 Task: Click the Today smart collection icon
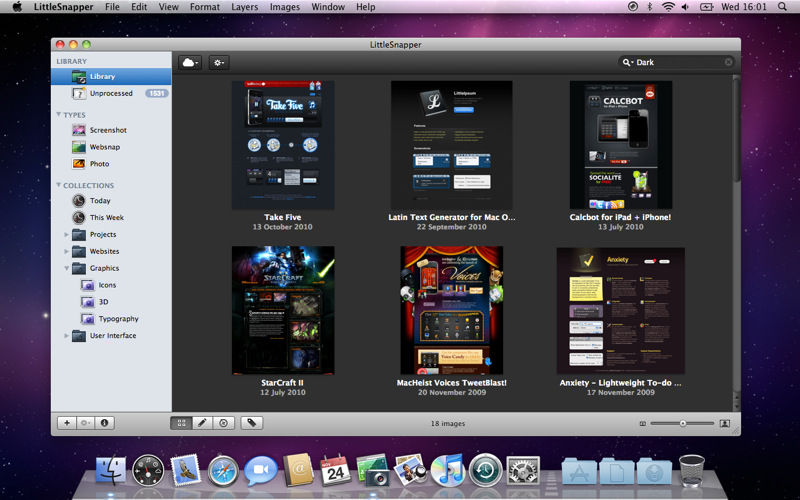tap(79, 201)
